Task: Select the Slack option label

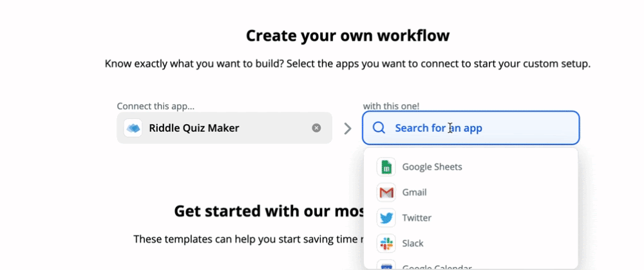Action: click(x=413, y=244)
